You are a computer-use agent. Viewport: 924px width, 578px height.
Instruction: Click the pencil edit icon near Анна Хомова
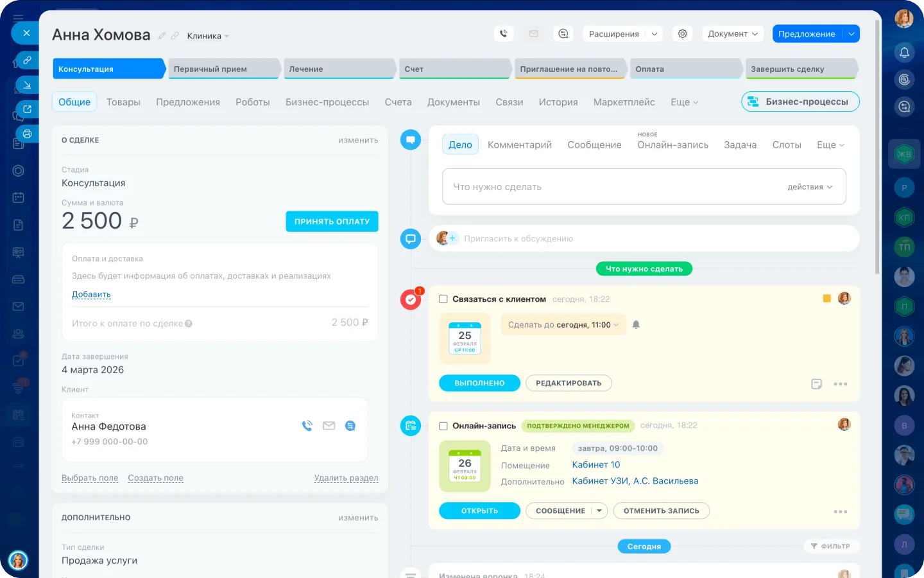tap(162, 36)
